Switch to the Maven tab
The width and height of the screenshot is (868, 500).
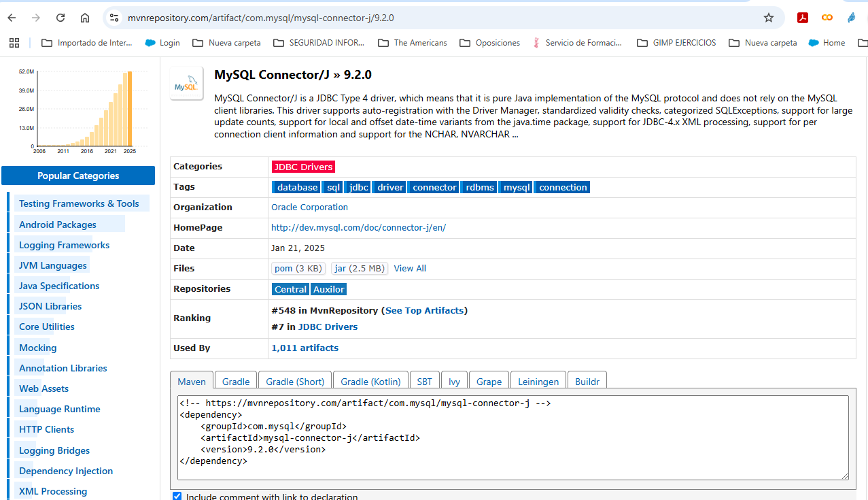(x=192, y=382)
